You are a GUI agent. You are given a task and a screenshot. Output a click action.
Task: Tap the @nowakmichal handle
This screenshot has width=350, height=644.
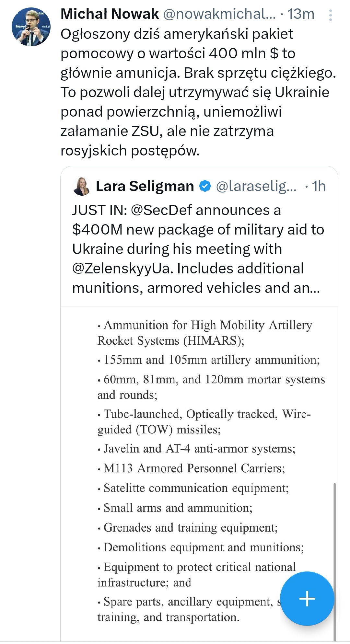[219, 14]
